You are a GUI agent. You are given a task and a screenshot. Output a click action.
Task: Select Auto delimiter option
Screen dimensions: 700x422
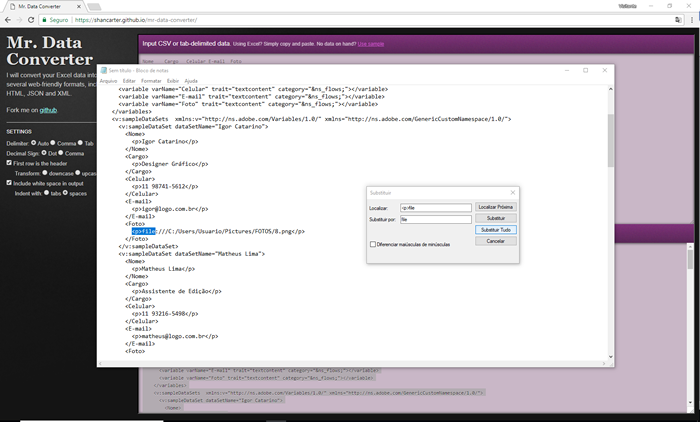pos(33,143)
